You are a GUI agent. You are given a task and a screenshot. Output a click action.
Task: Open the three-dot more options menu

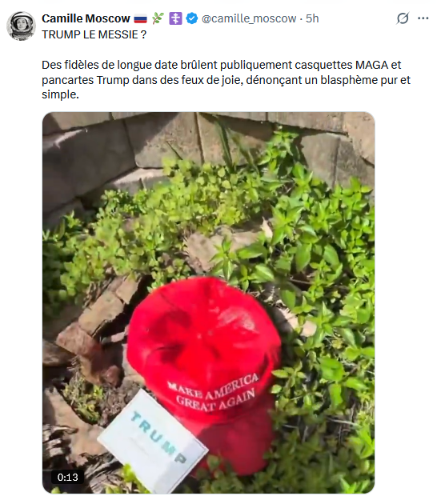click(423, 18)
